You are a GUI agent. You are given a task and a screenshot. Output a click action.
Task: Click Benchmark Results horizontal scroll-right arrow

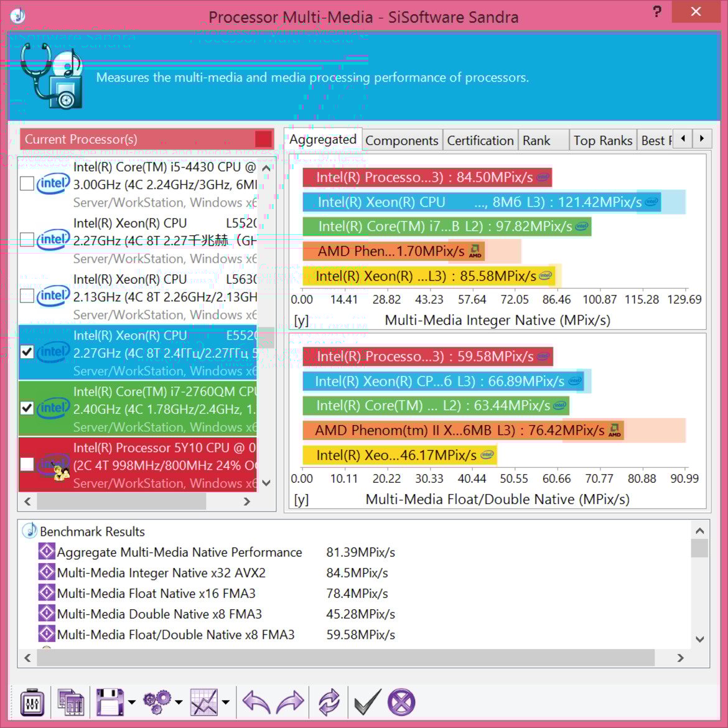[681, 658]
